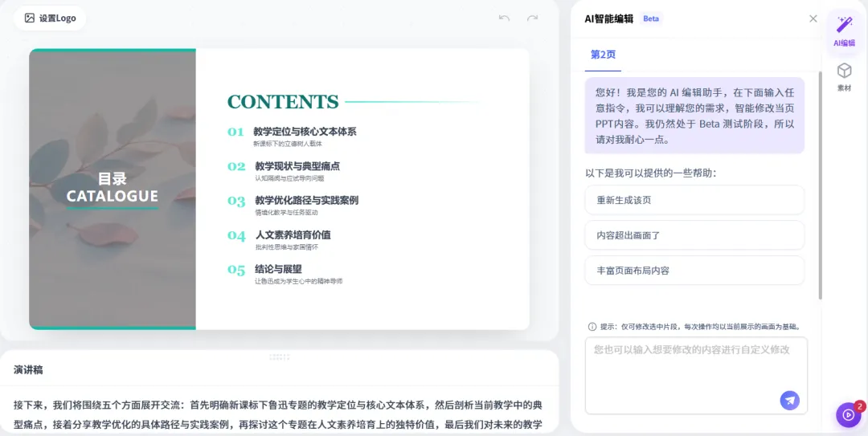Click the panel resize grip above 演讲稿
Viewport: 868px width, 436px height.
click(280, 357)
